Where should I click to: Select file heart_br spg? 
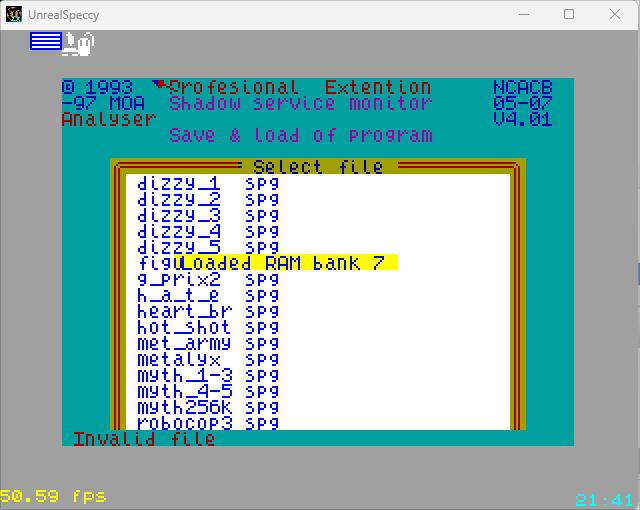click(x=208, y=311)
